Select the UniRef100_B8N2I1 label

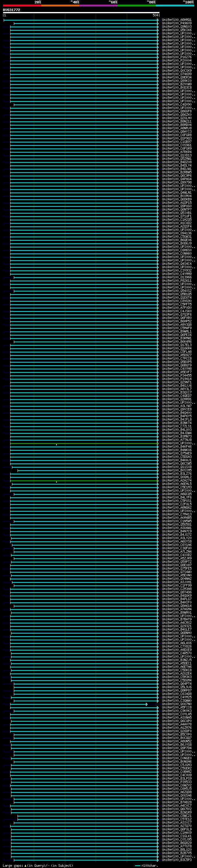[x=177, y=121]
